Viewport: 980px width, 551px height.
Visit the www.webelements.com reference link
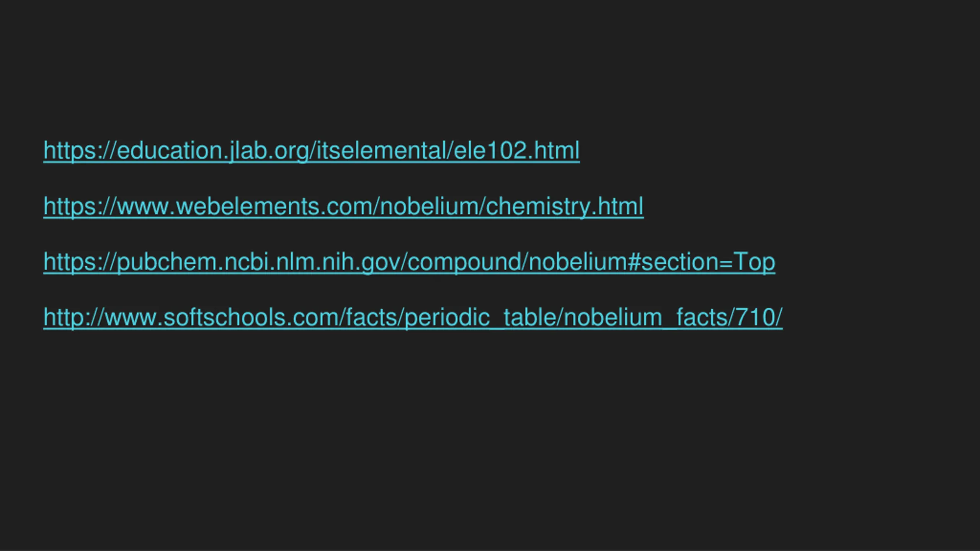point(343,207)
